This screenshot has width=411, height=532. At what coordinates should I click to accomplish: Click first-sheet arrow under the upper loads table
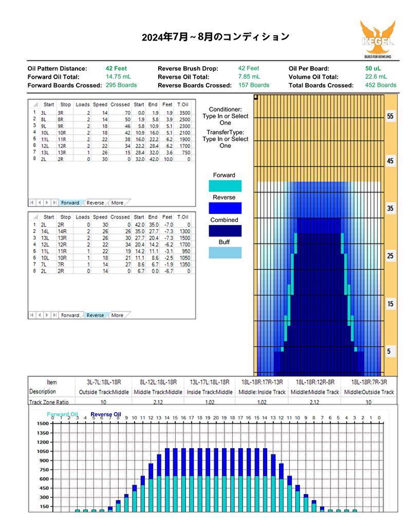click(x=31, y=203)
